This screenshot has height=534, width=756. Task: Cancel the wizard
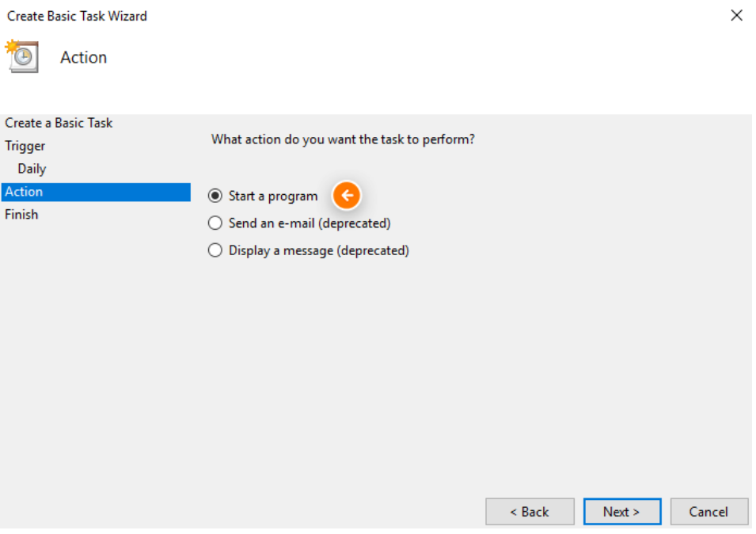(x=709, y=512)
